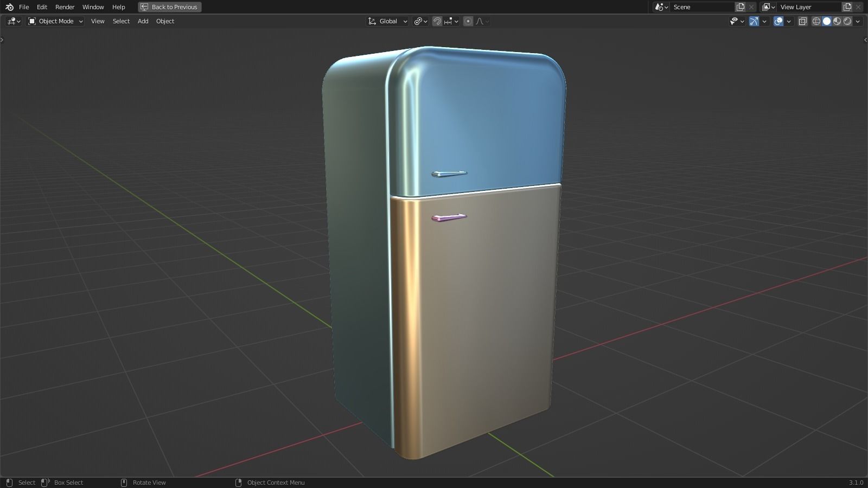Screen dimensions: 868x488
Task: Add a new view layer icon
Action: tap(847, 7)
